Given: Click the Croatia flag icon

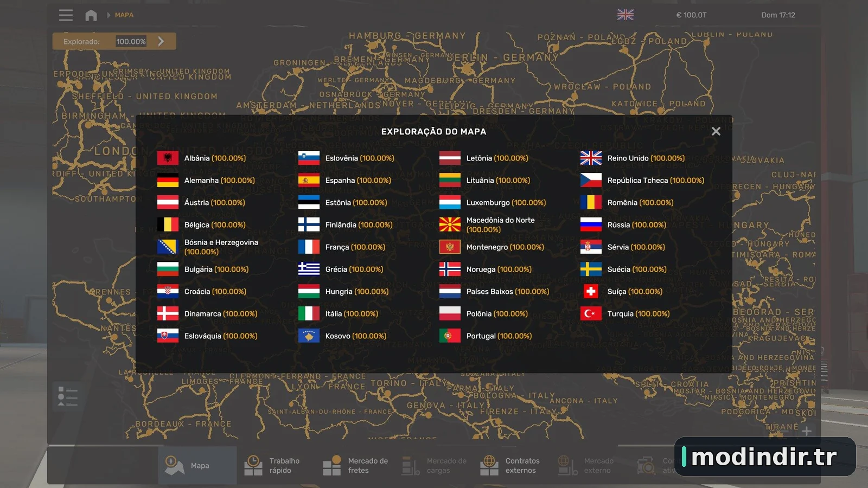Looking at the screenshot, I should 168,291.
